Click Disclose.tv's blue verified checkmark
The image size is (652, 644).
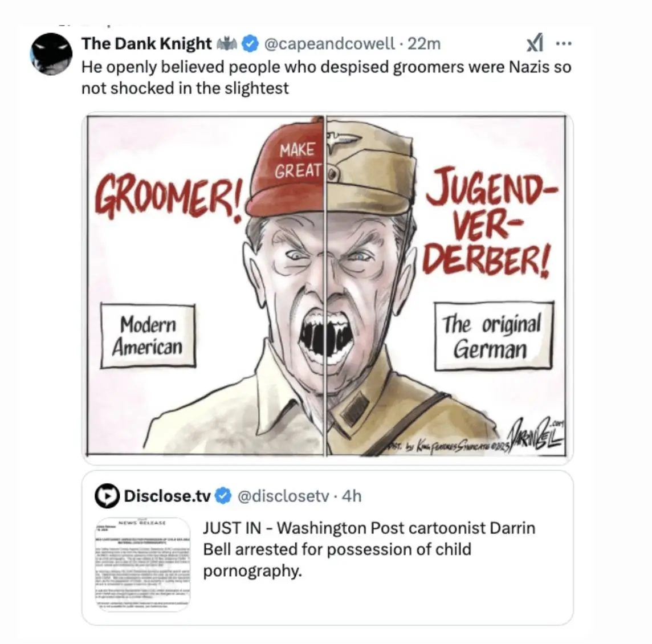(223, 496)
